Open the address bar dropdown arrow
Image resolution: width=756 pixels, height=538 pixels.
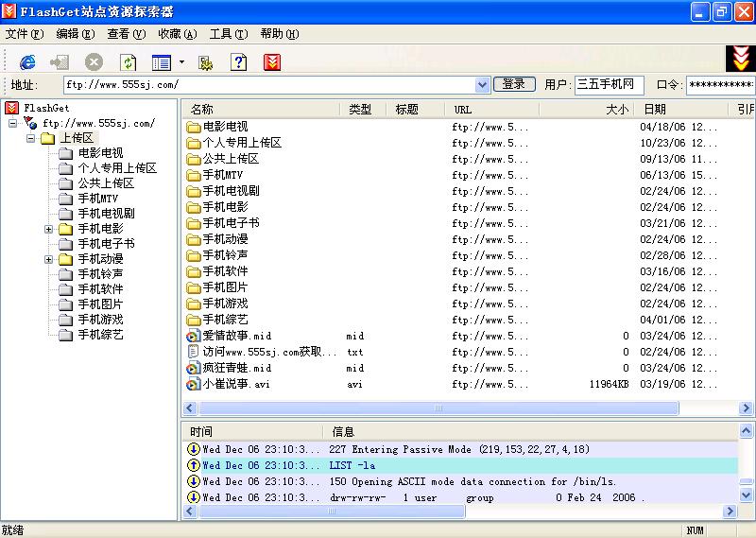coord(482,85)
